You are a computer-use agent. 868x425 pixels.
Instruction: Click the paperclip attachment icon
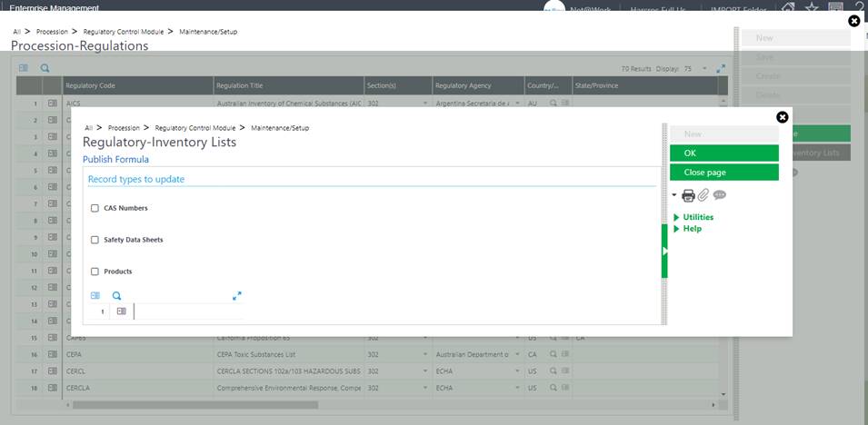703,195
